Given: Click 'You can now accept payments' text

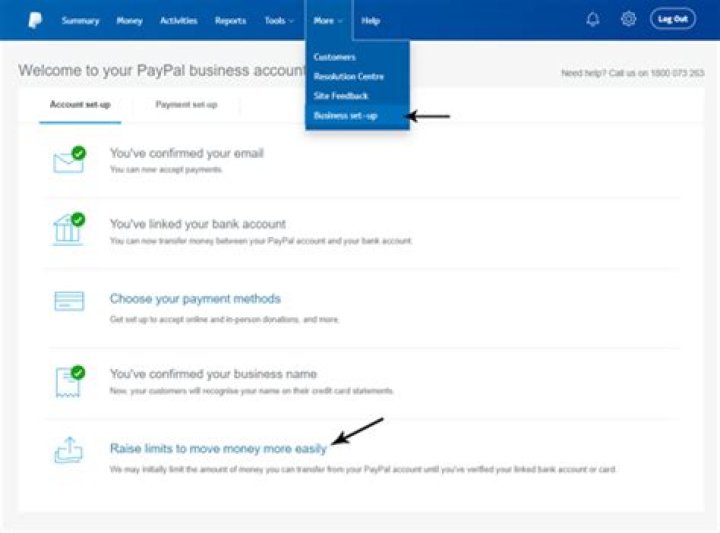Looking at the screenshot, I should 166,170.
